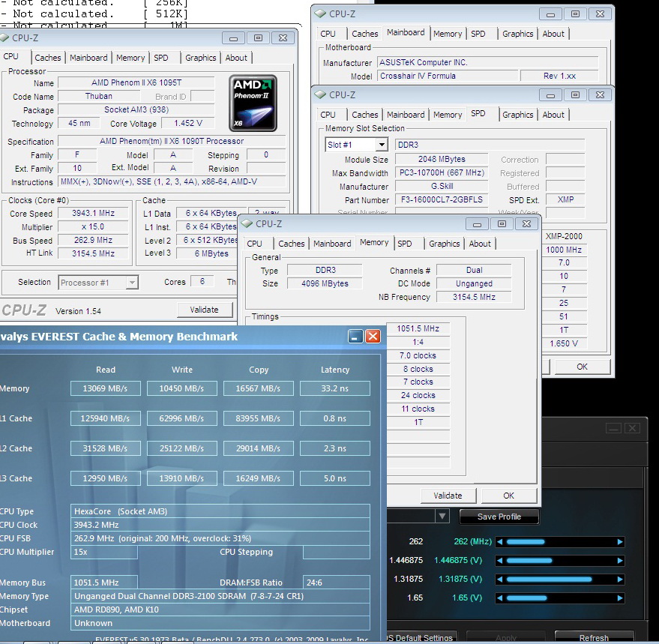Click the Core Speed value '3943.1 MHz'

93,213
